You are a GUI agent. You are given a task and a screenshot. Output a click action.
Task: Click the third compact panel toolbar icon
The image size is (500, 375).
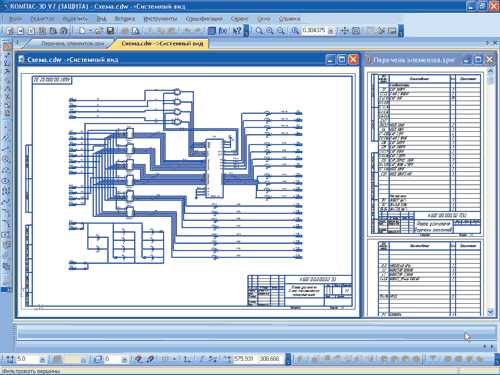click(392, 31)
